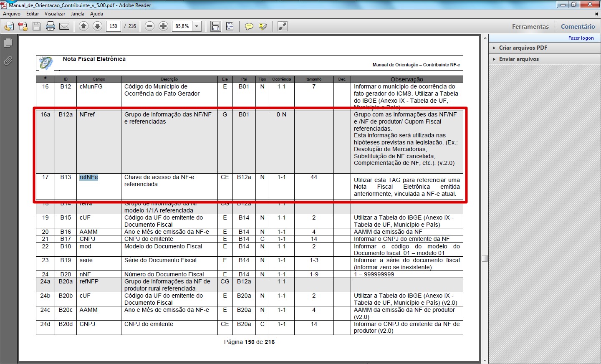
Task: Click the Send by email envelope icon
Action: (x=64, y=26)
